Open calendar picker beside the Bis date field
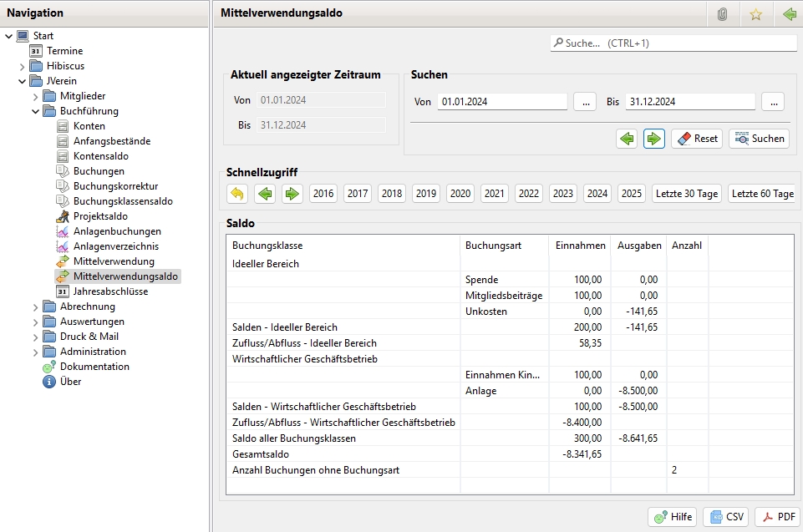Image resolution: width=803 pixels, height=532 pixels. [x=773, y=101]
